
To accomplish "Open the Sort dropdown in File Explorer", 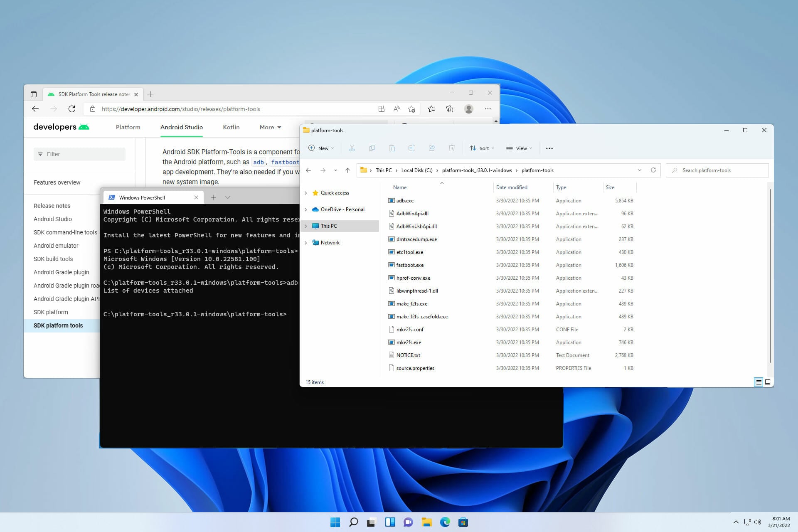I will 482,148.
